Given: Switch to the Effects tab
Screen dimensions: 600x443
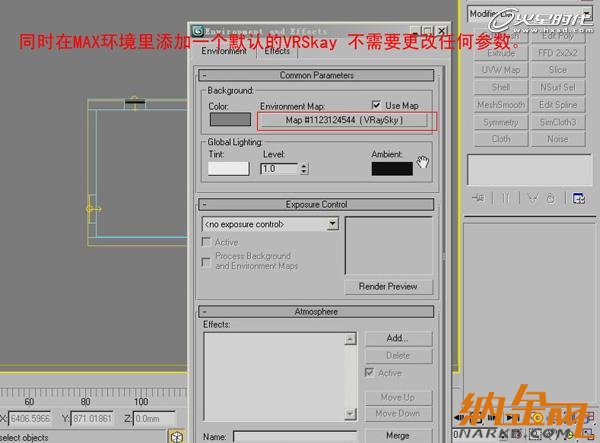Looking at the screenshot, I should point(277,51).
